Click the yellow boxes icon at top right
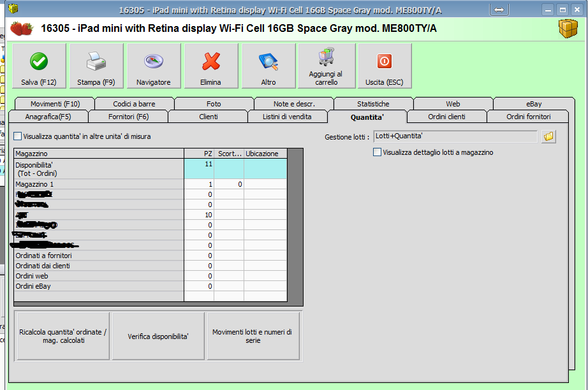Viewport: 588px width, 390px height. pos(568,29)
